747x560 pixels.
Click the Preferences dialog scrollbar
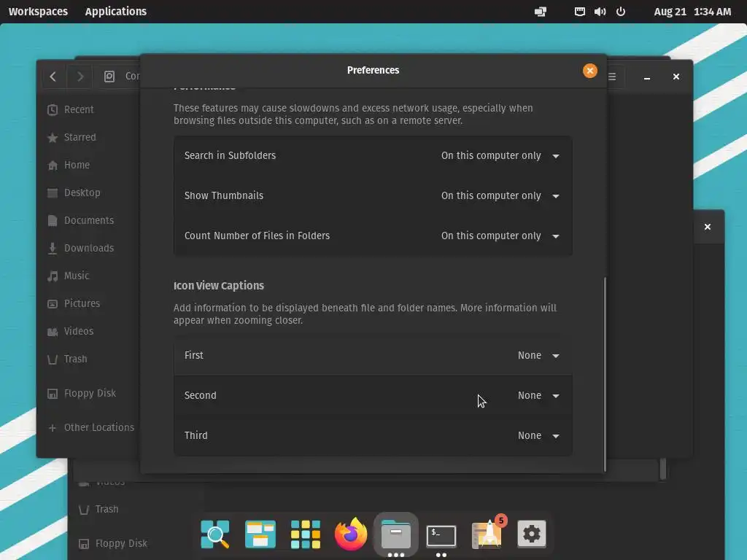(x=605, y=374)
